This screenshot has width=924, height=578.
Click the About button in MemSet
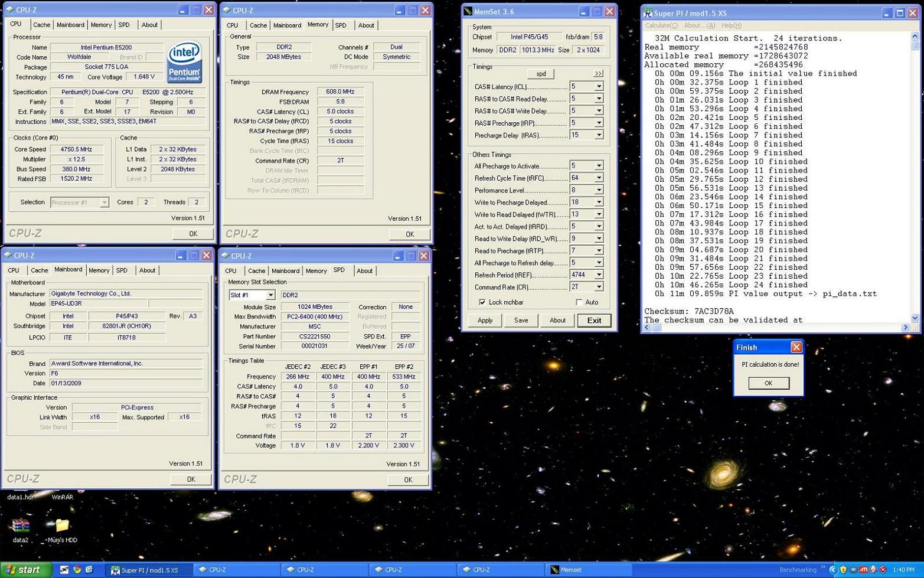557,321
